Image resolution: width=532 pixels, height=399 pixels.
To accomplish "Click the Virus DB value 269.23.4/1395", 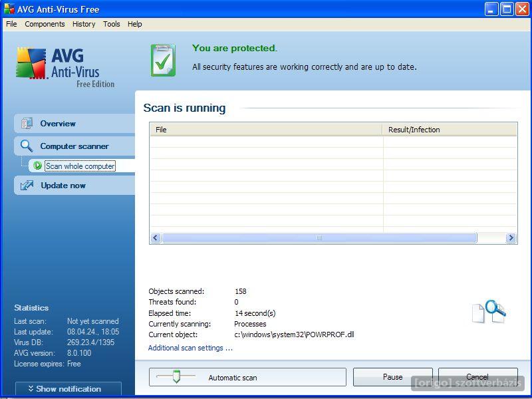I will [90, 342].
